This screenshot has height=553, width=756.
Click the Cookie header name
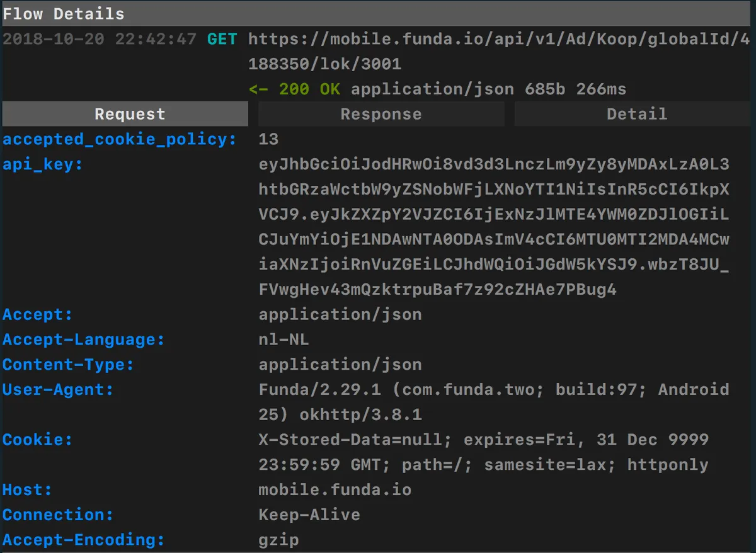pyautogui.click(x=37, y=439)
